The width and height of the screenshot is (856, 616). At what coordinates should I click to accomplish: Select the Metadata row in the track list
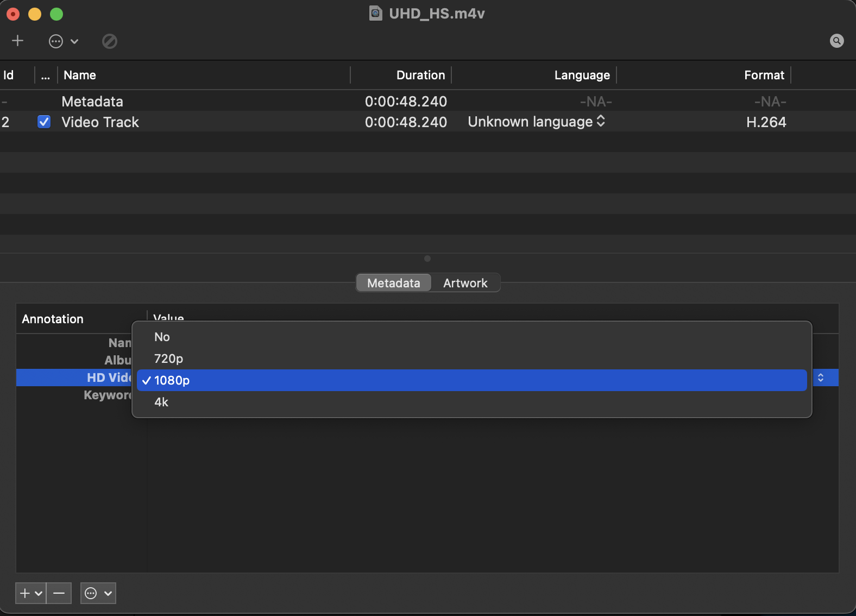coord(428,101)
